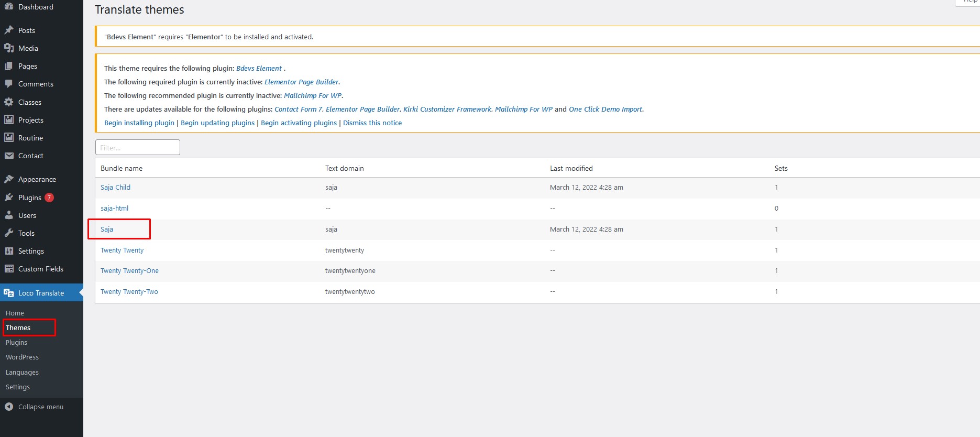Open One Click Demo Import link
Screen dimensions: 980x437
point(605,109)
